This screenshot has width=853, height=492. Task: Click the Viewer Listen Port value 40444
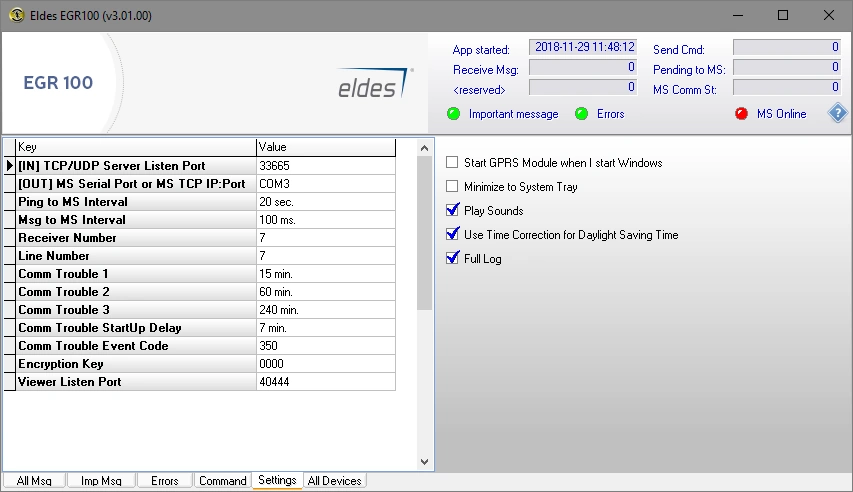[x=326, y=381]
